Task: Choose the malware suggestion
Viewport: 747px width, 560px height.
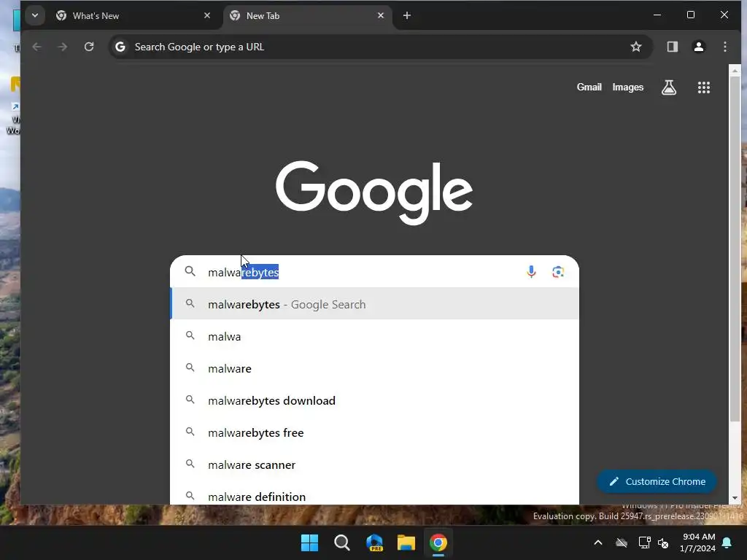Action: (374, 368)
